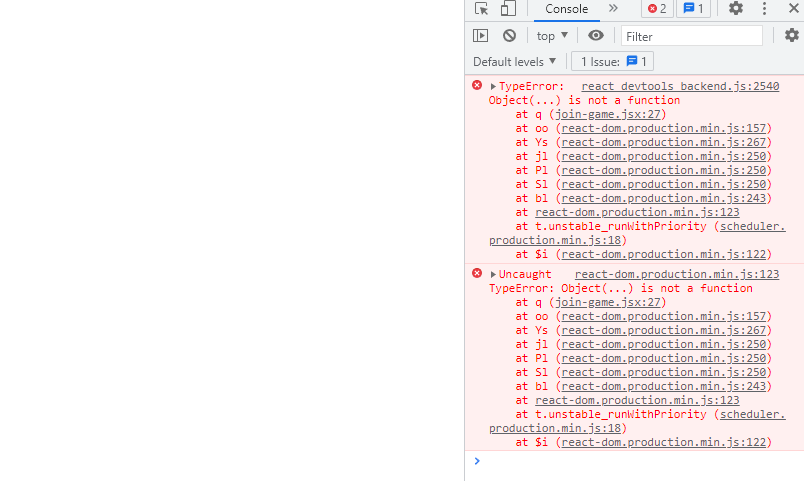The height and width of the screenshot is (481, 804).
Task: Open the react_devtools_backend.js:2540 source link
Action: coord(680,86)
